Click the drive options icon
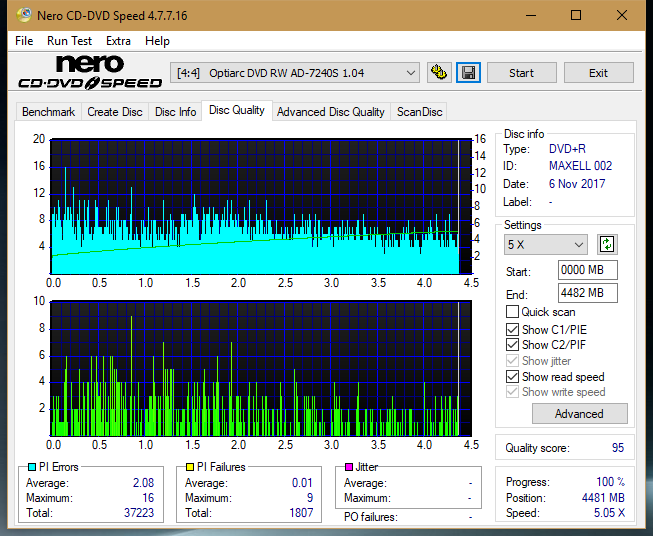This screenshot has height=536, width=653. tap(439, 73)
